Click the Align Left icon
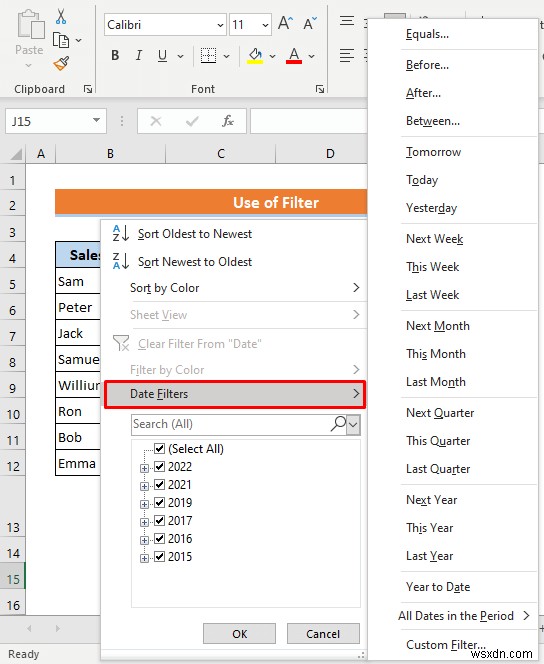 pos(347,55)
